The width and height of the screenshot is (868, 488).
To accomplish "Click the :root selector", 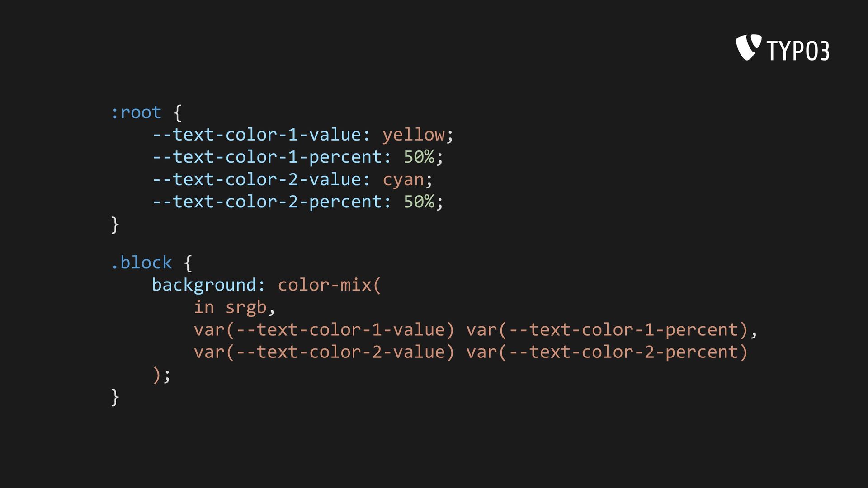I will pyautogui.click(x=136, y=113).
